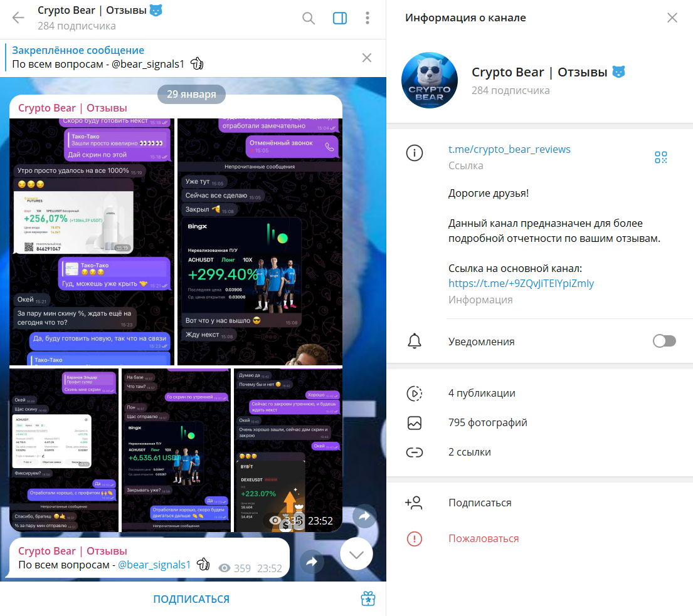Open search in the channel
The image size is (693, 616).
point(309,18)
